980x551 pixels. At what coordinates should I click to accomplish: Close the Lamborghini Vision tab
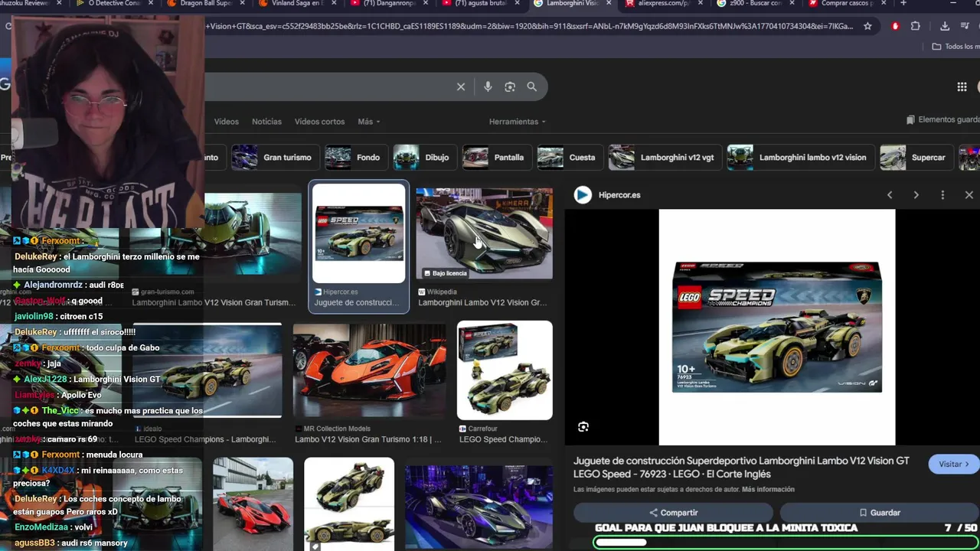(x=609, y=4)
